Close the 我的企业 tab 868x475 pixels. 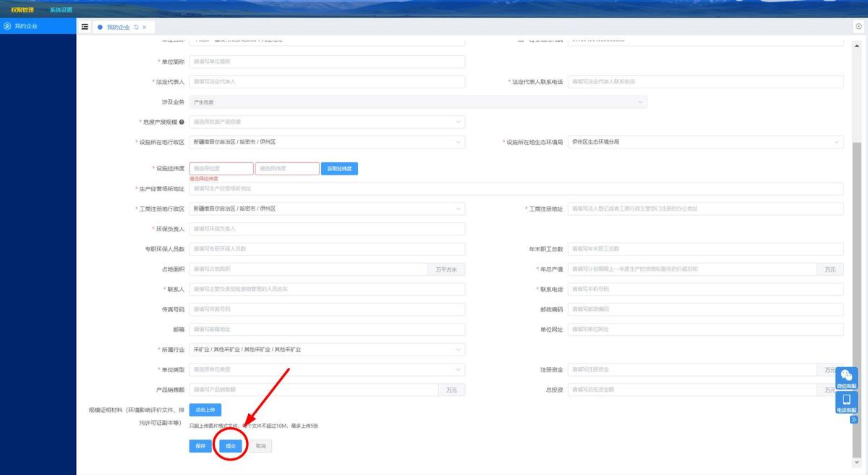pyautogui.click(x=145, y=27)
